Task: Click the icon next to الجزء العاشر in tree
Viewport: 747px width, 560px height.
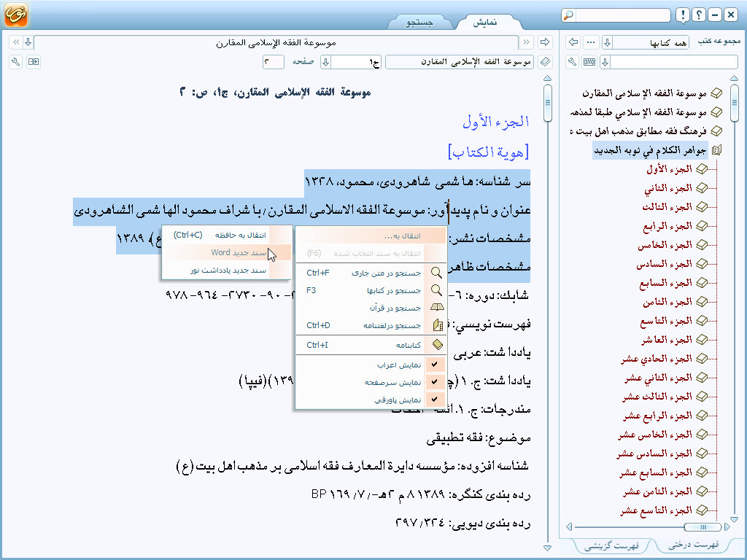Action: point(702,340)
